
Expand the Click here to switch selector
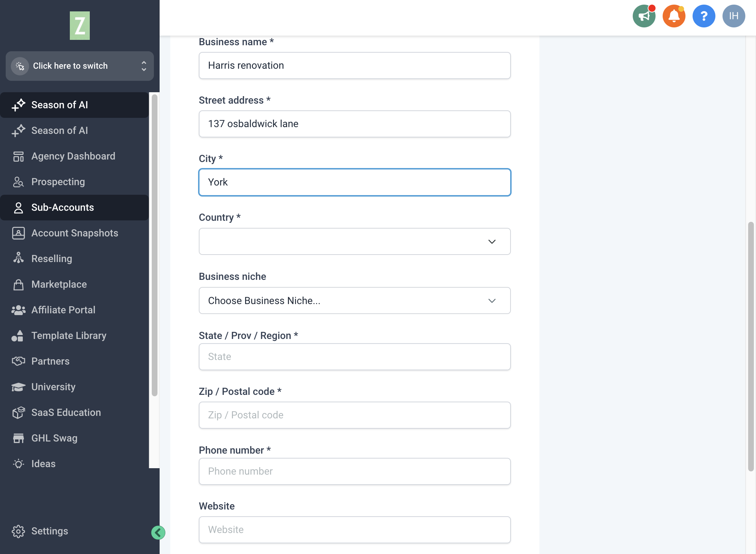[x=79, y=66]
